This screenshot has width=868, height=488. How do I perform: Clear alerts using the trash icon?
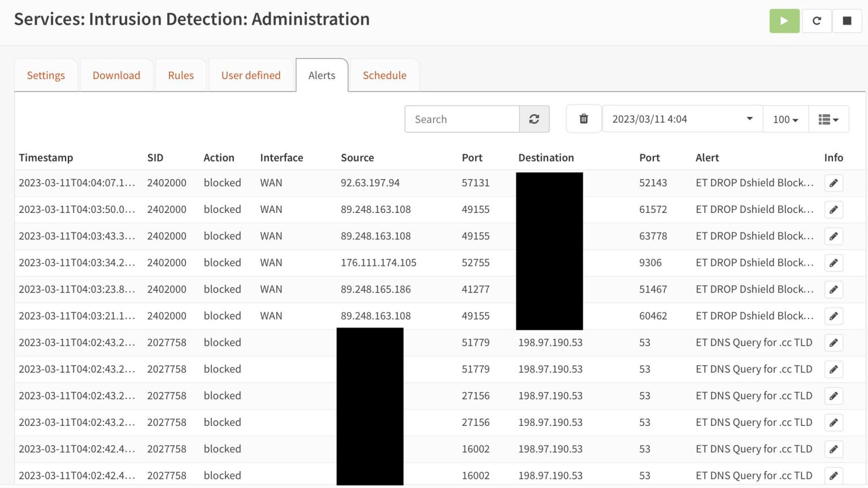(x=583, y=119)
